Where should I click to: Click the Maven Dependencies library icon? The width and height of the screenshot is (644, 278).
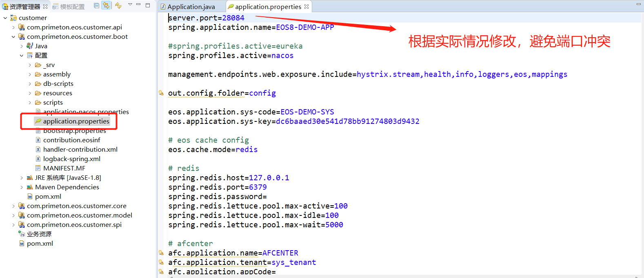click(29, 187)
